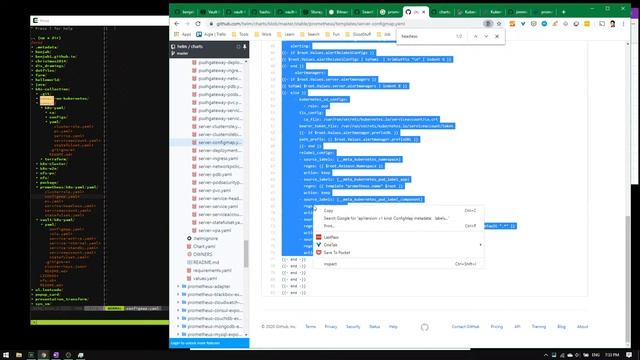This screenshot has width=640, height=360.
Task: Click Copy in the context menu
Action: [x=328, y=211]
